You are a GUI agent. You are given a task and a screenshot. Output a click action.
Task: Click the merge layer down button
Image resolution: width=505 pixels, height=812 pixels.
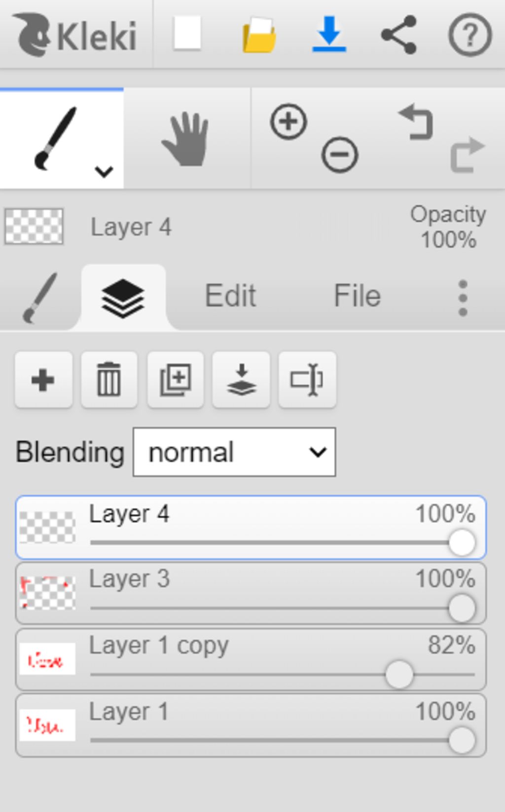[241, 380]
